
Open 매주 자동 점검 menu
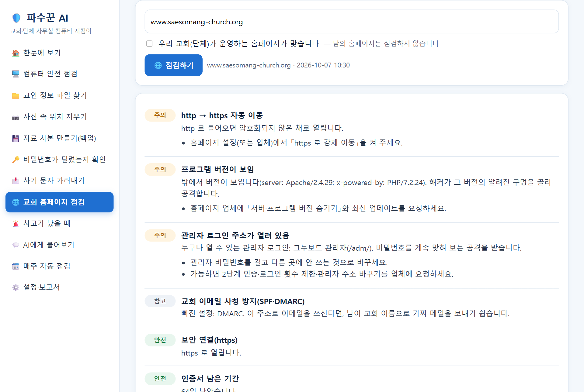(60, 266)
